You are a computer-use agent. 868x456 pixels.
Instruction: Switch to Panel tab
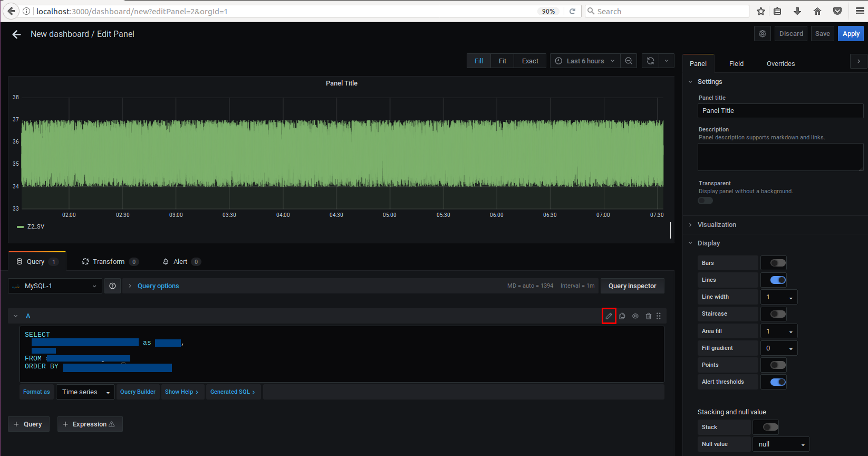click(698, 64)
